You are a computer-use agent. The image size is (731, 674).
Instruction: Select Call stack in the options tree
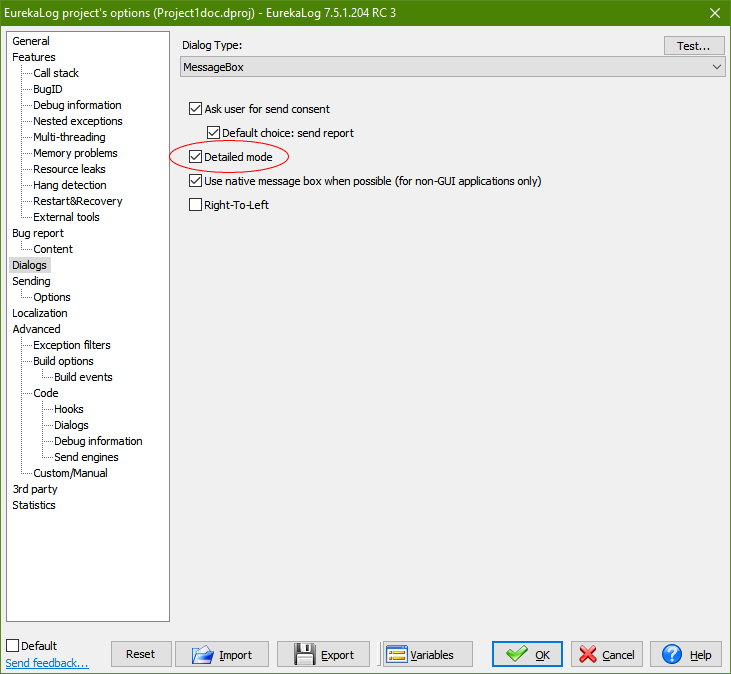click(x=56, y=73)
